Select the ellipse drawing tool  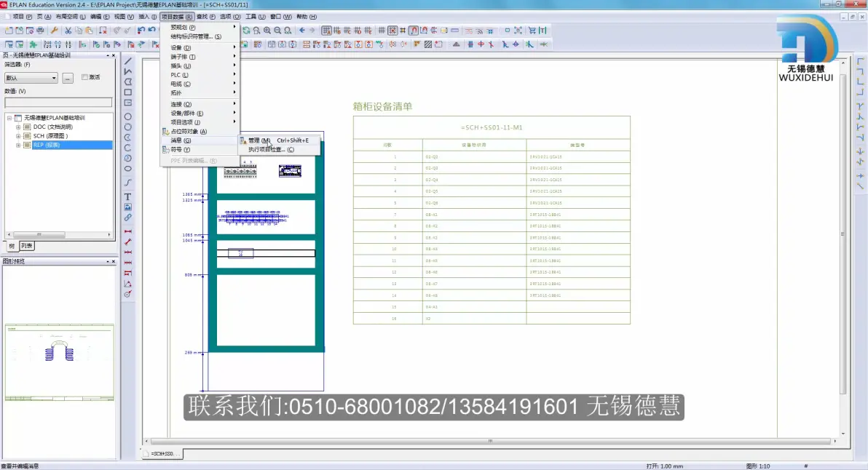click(x=128, y=169)
